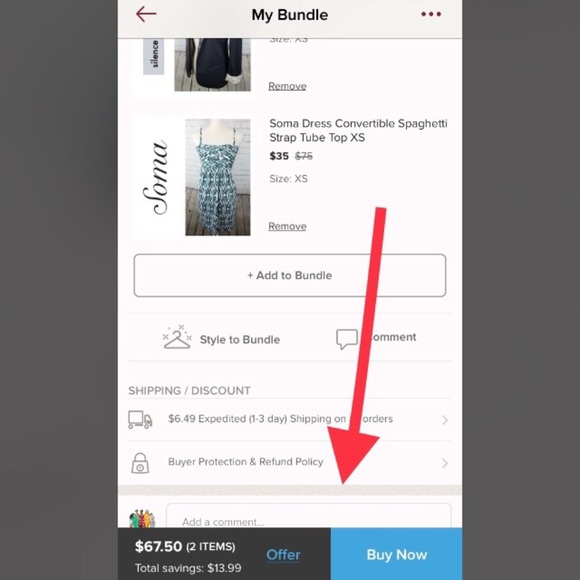Click the Buy Now button
Screen dimensions: 580x580
pos(397,554)
